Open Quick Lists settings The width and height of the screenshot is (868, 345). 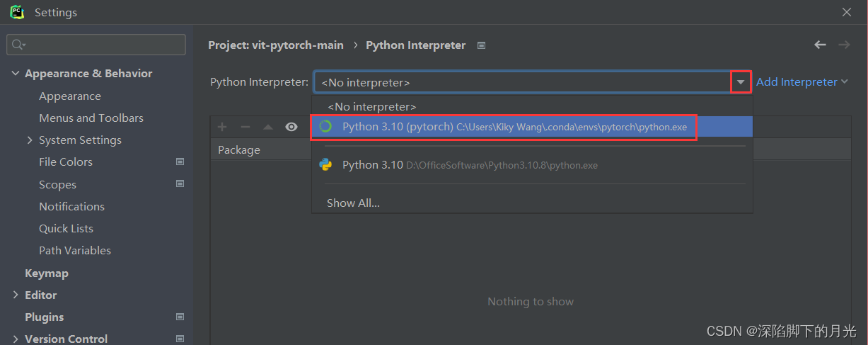66,229
